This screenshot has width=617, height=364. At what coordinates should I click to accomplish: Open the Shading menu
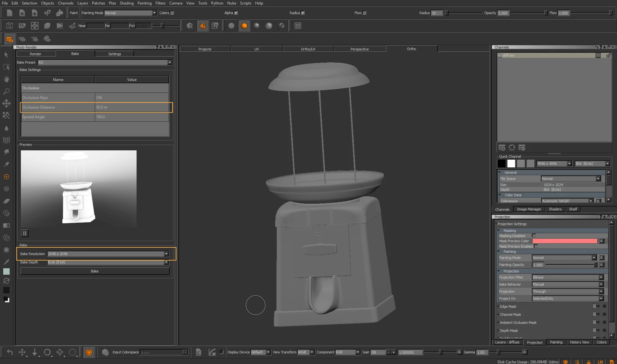coord(126,3)
